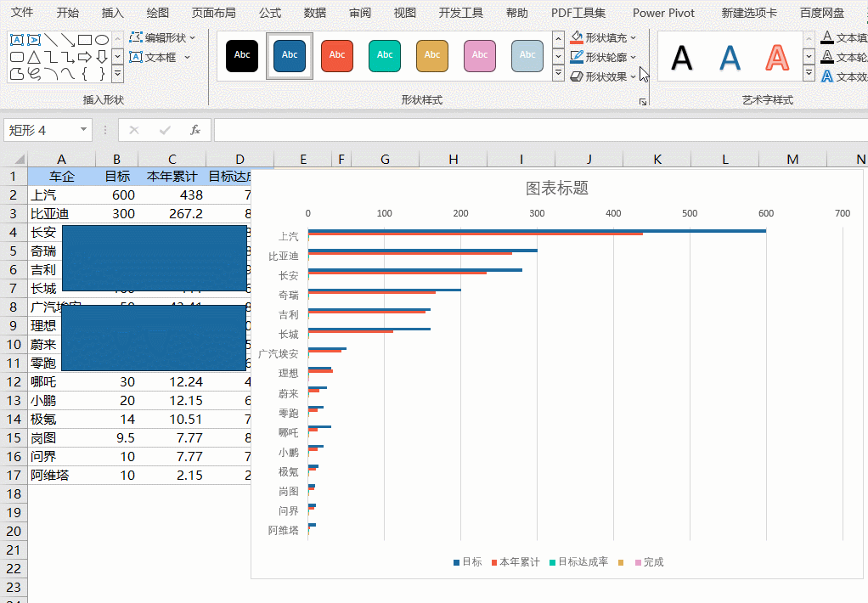
Task: Choose the curve shape
Action: 68,73
